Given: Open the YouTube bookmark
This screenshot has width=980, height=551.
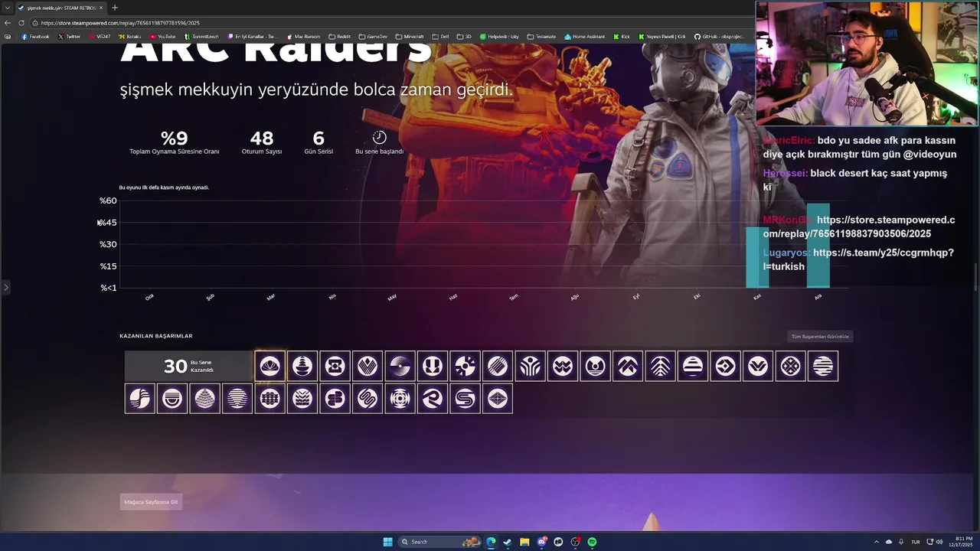Looking at the screenshot, I should tap(163, 37).
